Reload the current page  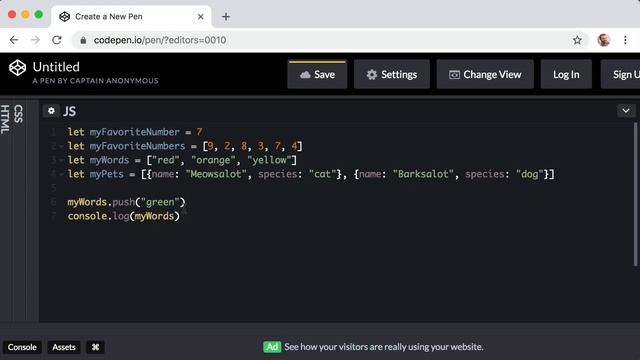click(x=57, y=40)
